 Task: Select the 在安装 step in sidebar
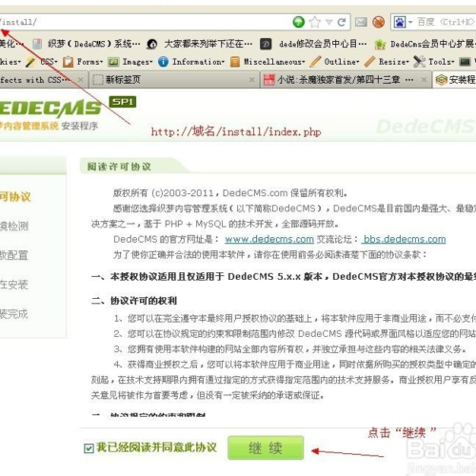(x=14, y=285)
